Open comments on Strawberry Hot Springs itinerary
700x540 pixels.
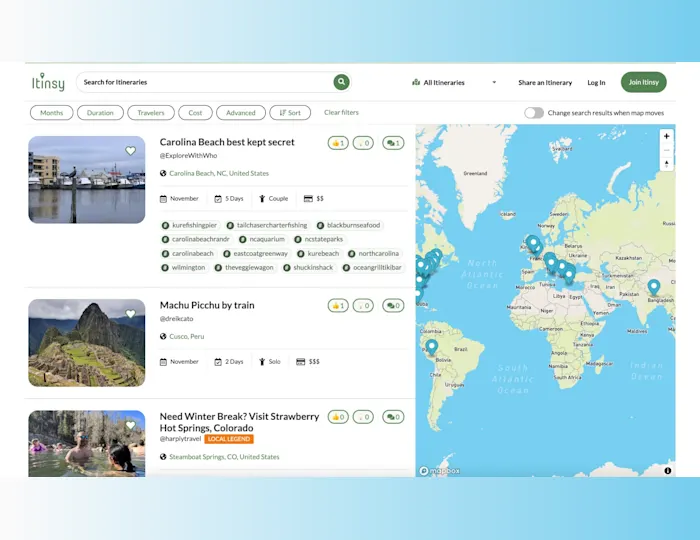(393, 417)
